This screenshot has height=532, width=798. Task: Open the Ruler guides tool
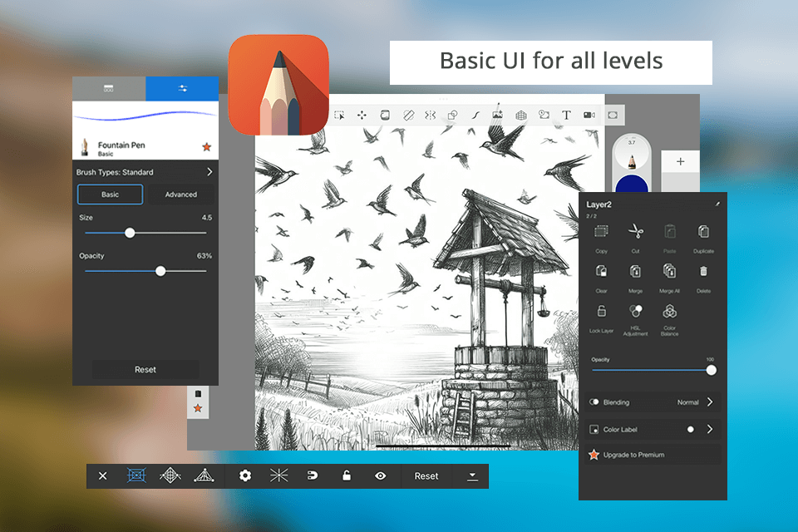pos(408,116)
